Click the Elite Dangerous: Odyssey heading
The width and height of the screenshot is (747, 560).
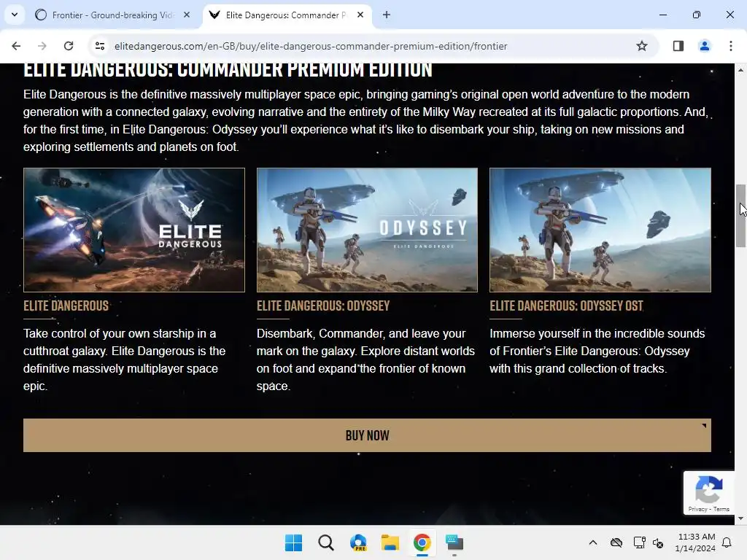click(323, 306)
